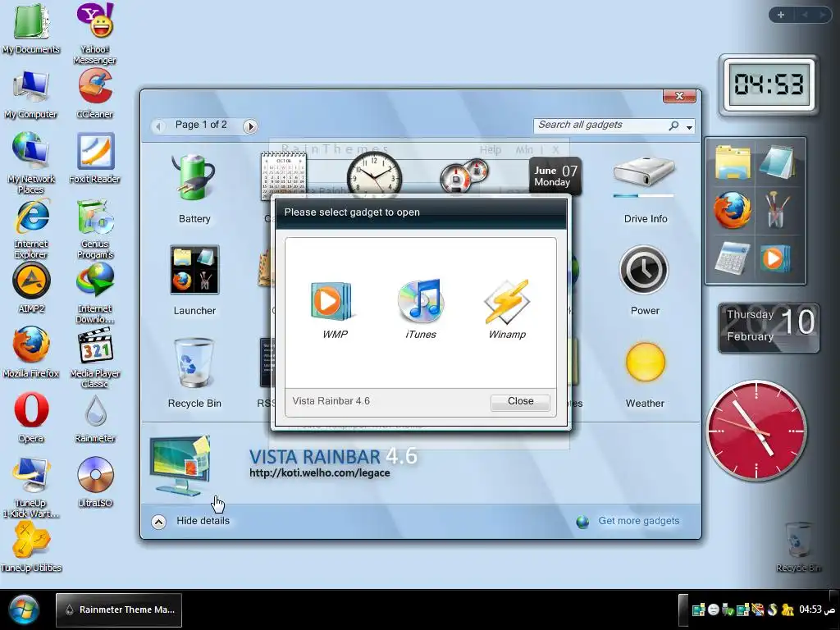Select the Recycle Bin gadget in gallery
Image resolution: width=840 pixels, height=630 pixels.
[194, 363]
